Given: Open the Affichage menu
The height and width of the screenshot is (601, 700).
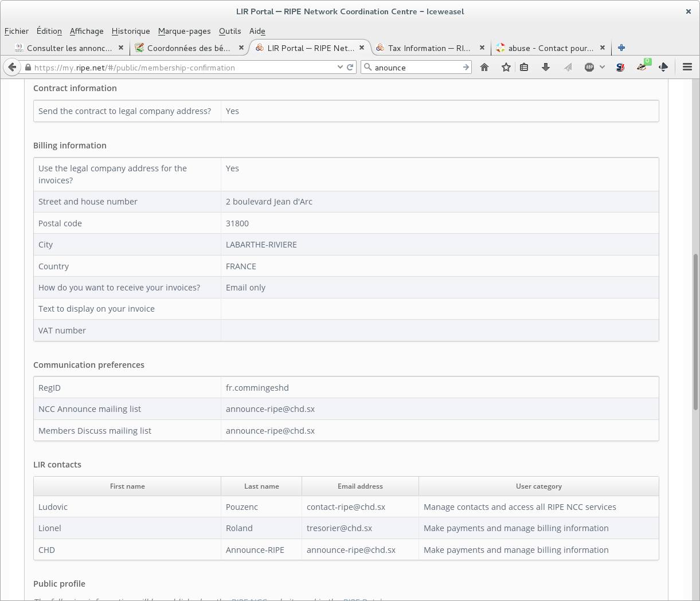Looking at the screenshot, I should (87, 31).
